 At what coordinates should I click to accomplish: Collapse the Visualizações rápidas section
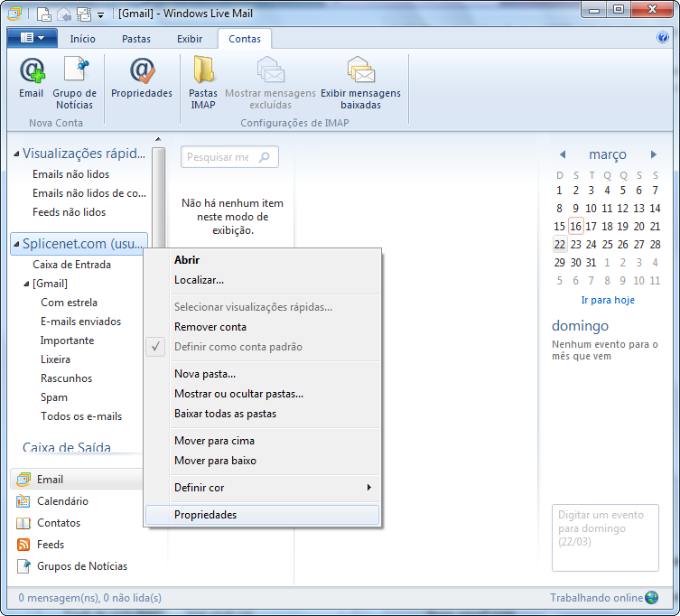(16, 154)
